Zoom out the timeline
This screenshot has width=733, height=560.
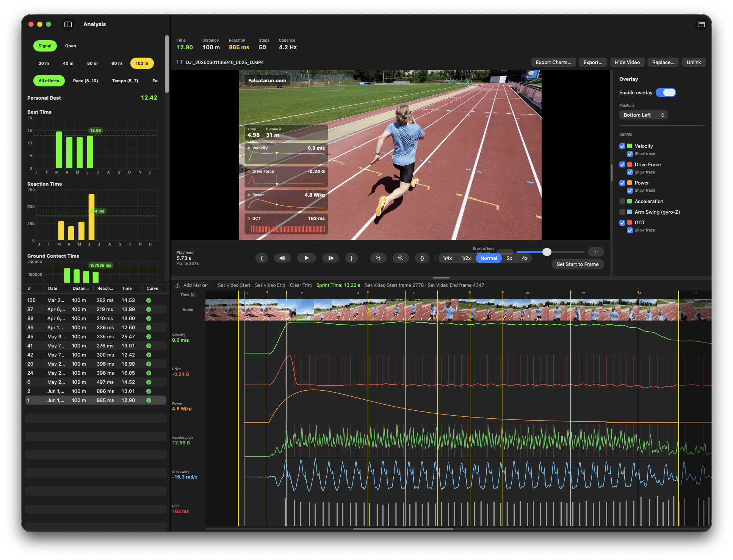point(378,258)
